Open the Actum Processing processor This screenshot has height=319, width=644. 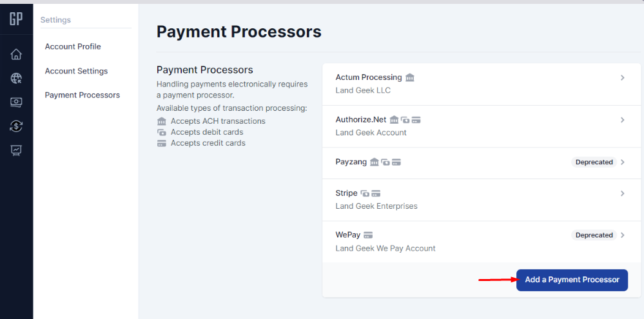tap(482, 84)
